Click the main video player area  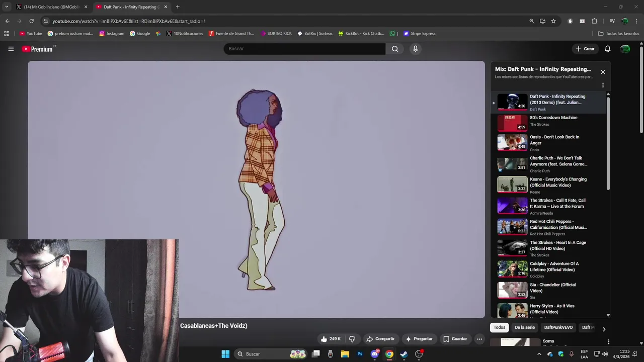point(256,190)
